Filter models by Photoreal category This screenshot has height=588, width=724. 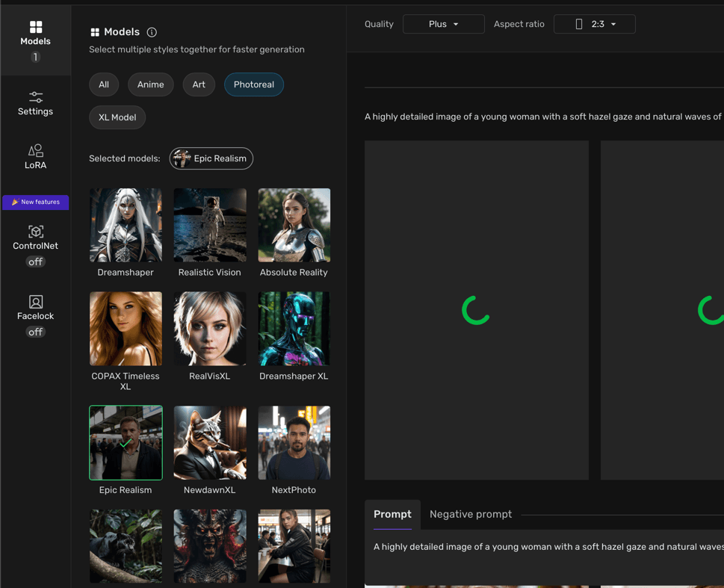pos(253,84)
